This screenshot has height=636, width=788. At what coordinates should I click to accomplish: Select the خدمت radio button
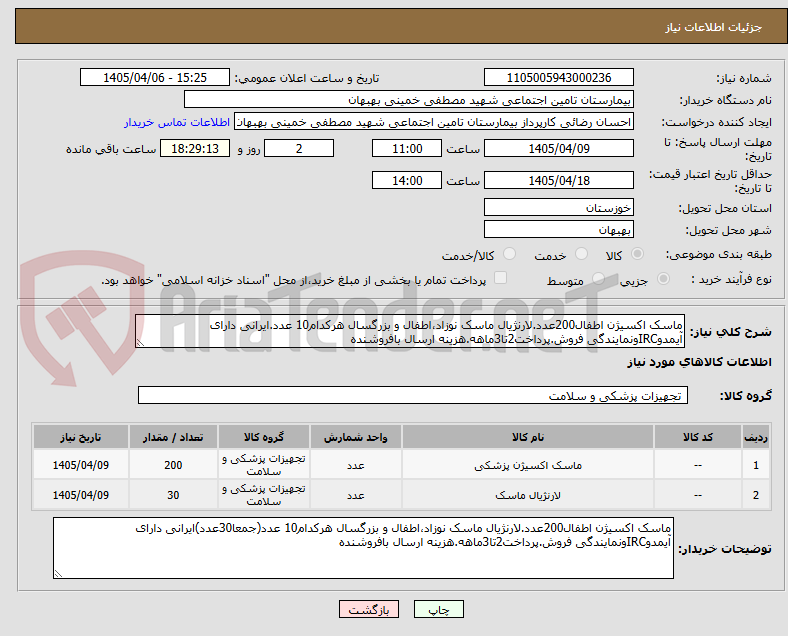(x=581, y=254)
